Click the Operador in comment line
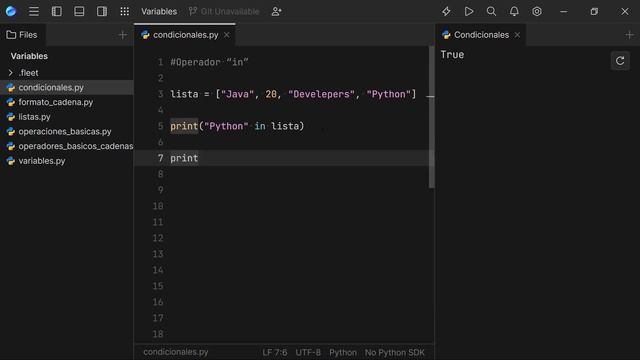Screen dimensions: 640x360 (x=209, y=62)
